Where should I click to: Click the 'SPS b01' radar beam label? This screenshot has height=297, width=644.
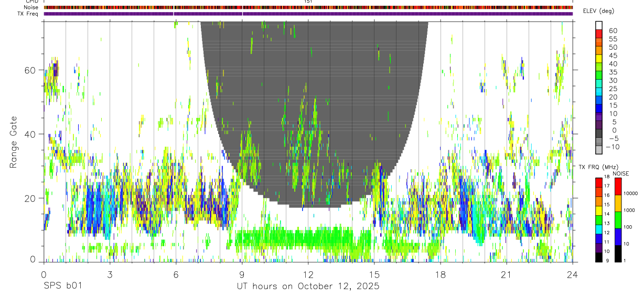(63, 287)
